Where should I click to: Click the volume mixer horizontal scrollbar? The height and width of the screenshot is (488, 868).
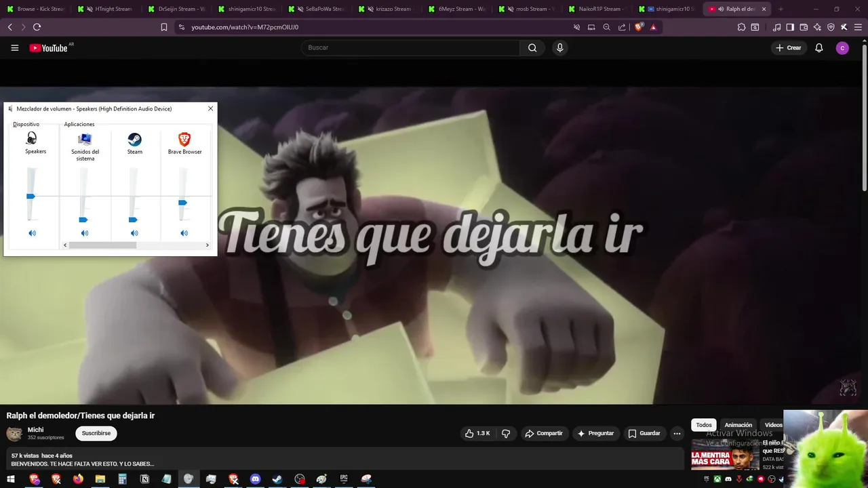click(x=102, y=245)
